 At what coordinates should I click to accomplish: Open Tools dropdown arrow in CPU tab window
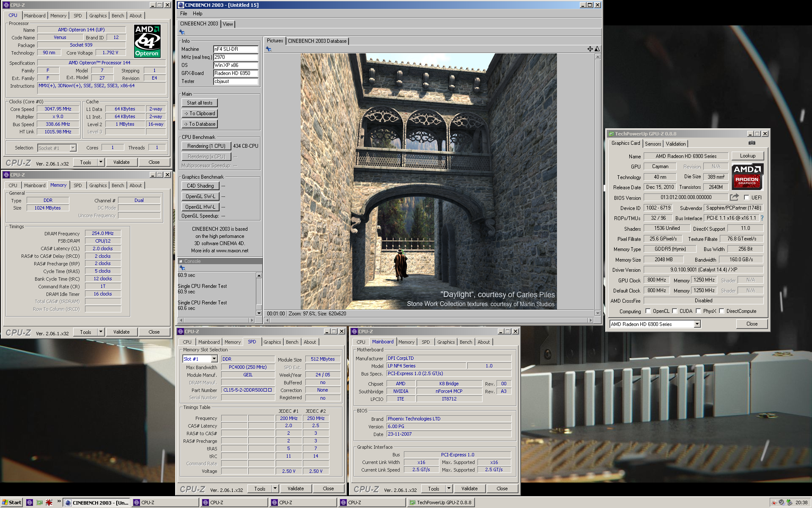101,162
